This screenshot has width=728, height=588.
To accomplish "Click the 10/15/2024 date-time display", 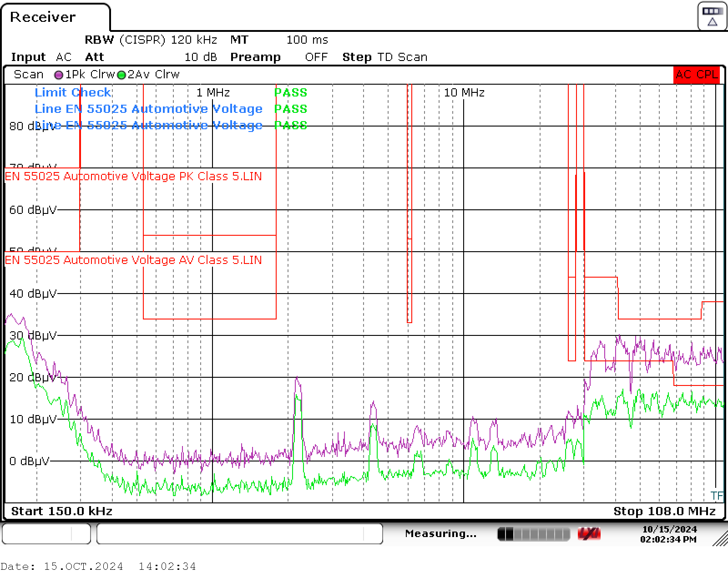I will click(668, 533).
